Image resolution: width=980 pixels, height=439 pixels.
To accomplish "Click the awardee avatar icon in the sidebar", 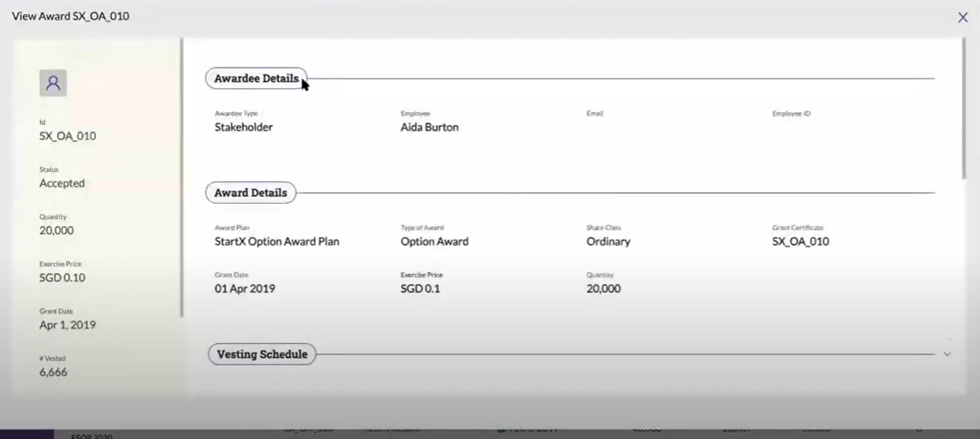I will 53,83.
